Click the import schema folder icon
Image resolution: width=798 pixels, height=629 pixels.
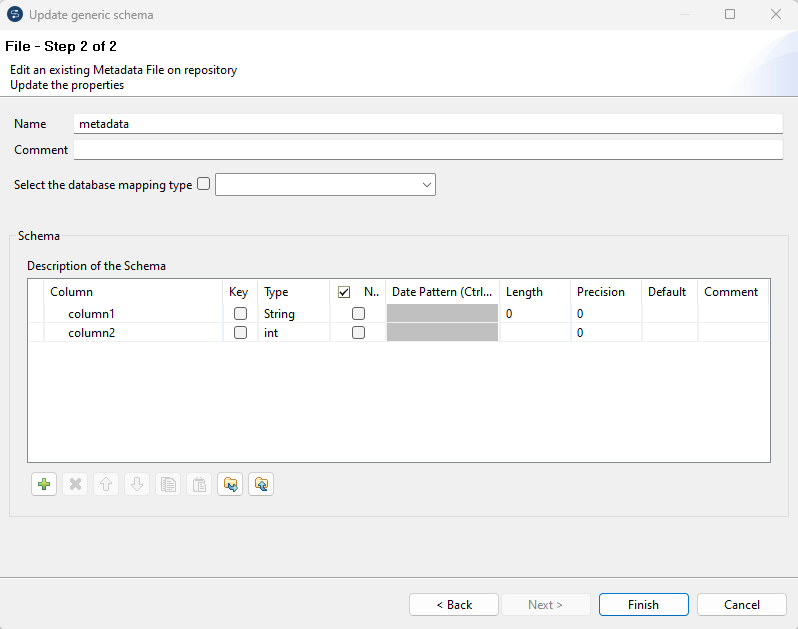pos(230,485)
